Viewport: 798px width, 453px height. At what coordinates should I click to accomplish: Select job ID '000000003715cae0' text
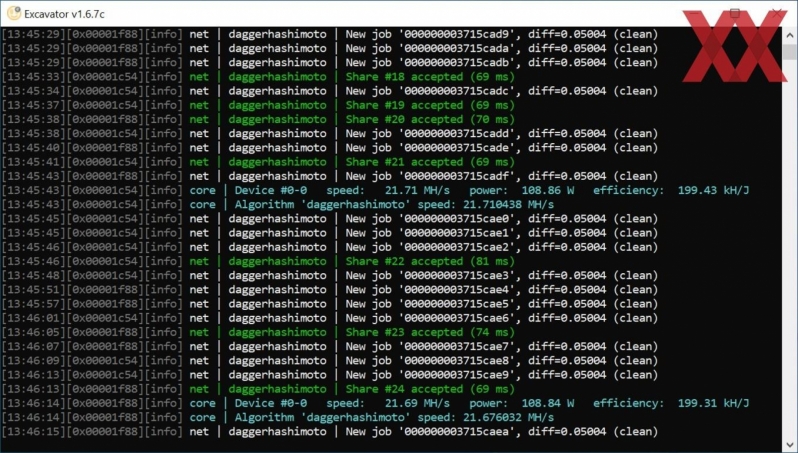tap(461, 219)
